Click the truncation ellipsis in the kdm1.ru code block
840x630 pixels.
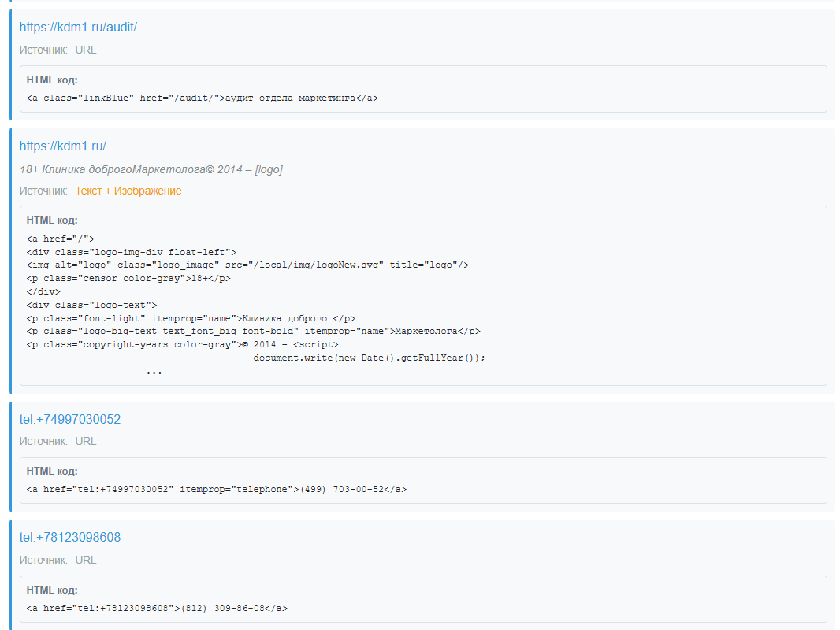154,372
